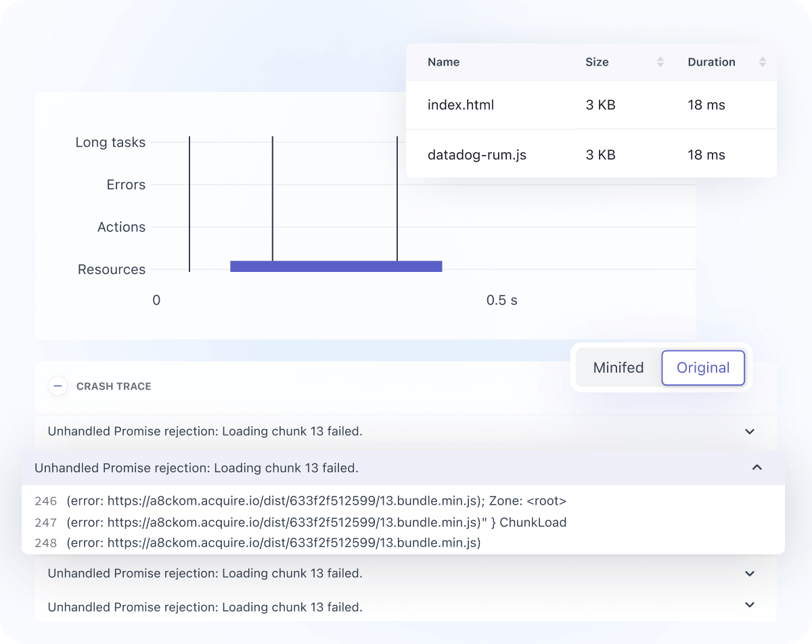
Task: Click the Errors chart label
Action: click(x=126, y=185)
